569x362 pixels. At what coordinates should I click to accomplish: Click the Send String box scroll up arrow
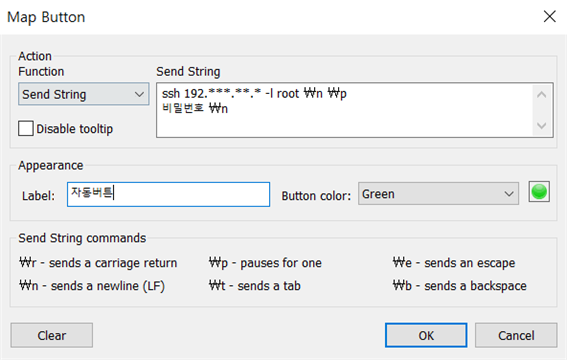(x=542, y=95)
